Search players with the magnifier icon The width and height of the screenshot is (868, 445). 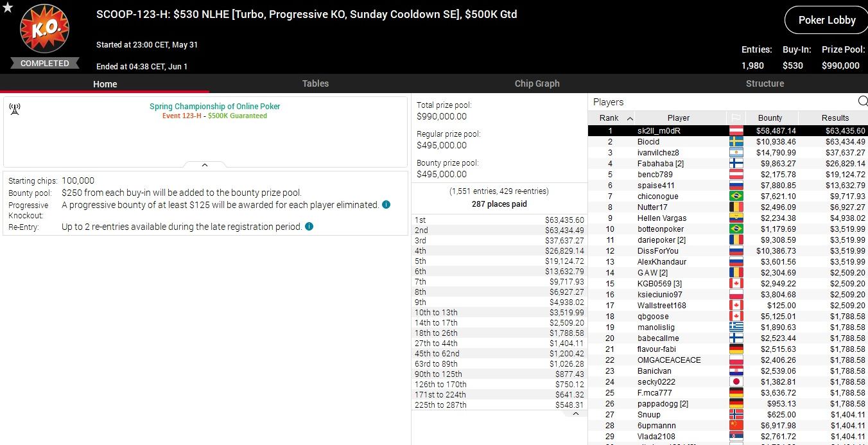[862, 101]
